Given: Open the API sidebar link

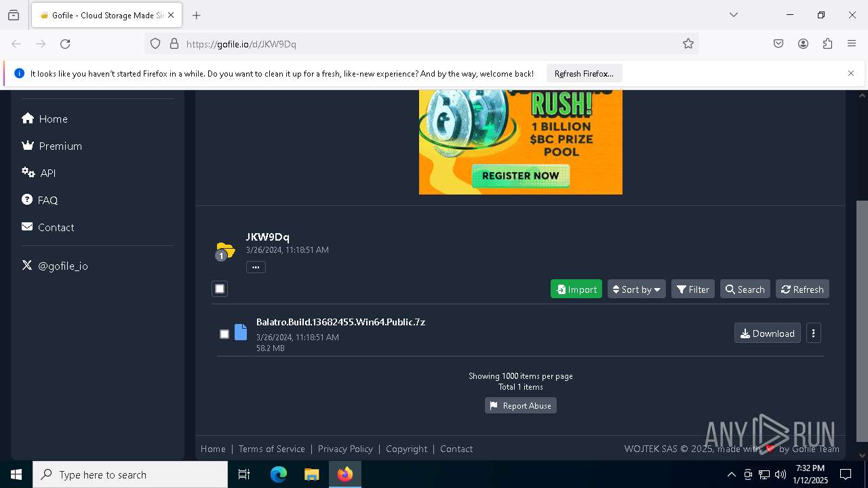Looking at the screenshot, I should (39, 173).
